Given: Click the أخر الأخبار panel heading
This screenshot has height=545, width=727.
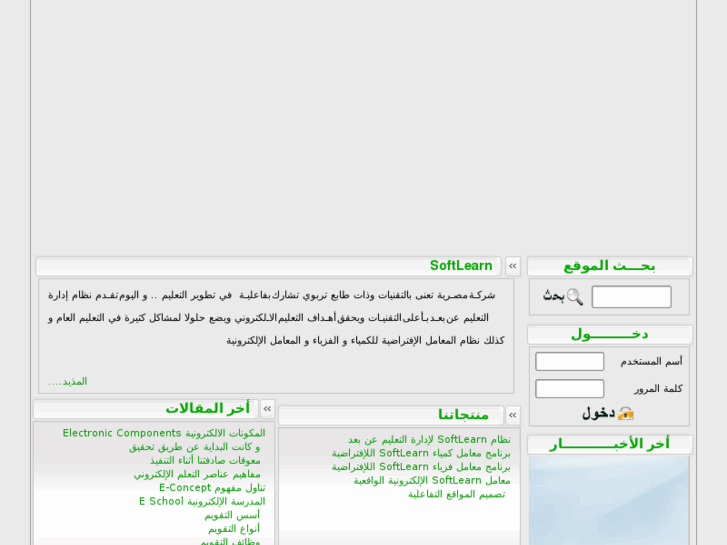Looking at the screenshot, I should tap(609, 444).
